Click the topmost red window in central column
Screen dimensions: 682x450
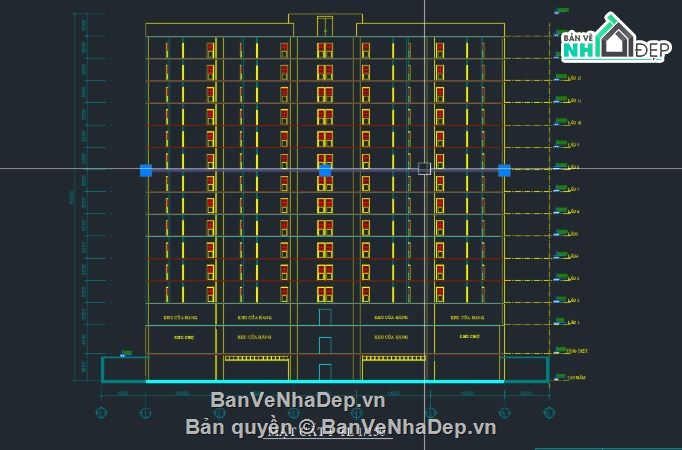[x=325, y=48]
